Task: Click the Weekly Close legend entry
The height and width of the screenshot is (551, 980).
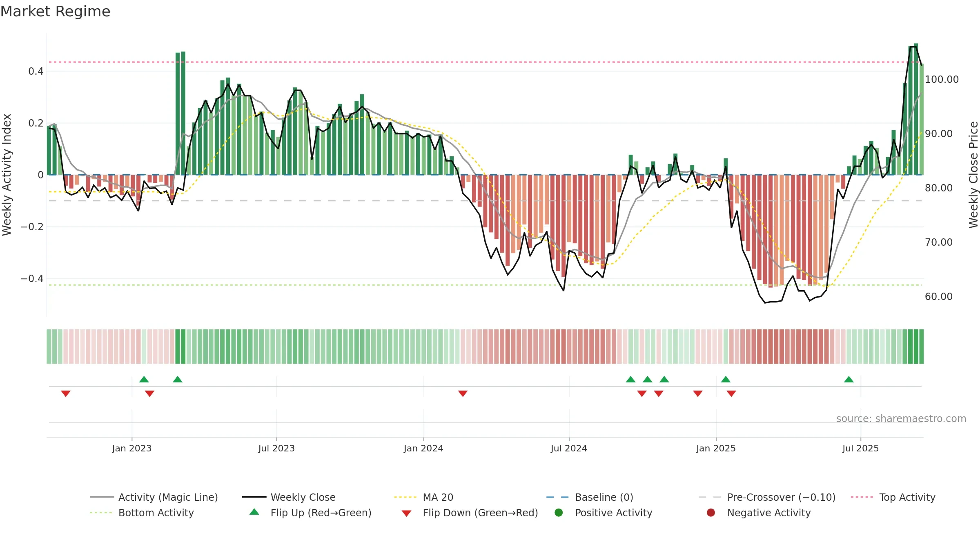Action: click(289, 497)
